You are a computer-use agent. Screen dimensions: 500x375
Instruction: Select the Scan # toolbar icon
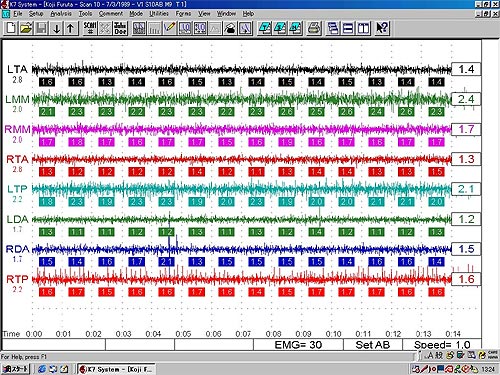click(90, 28)
